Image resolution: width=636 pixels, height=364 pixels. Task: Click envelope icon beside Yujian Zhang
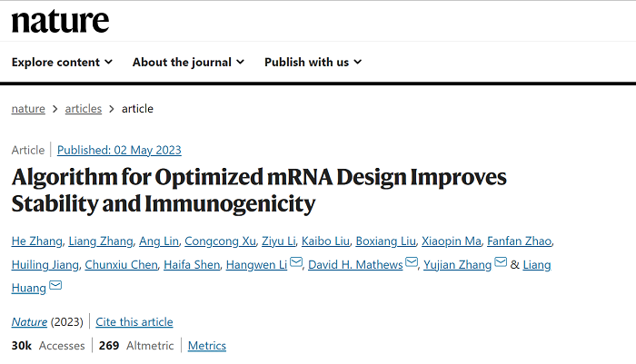click(x=501, y=261)
